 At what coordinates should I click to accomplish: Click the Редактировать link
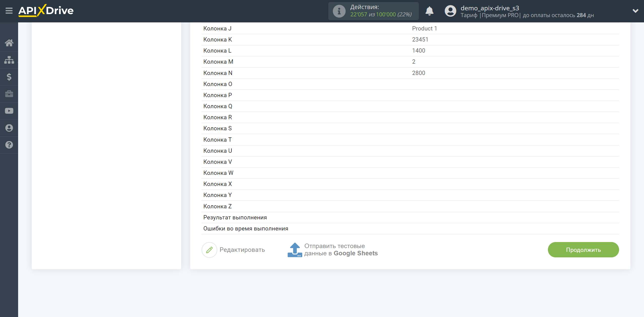pyautogui.click(x=242, y=250)
